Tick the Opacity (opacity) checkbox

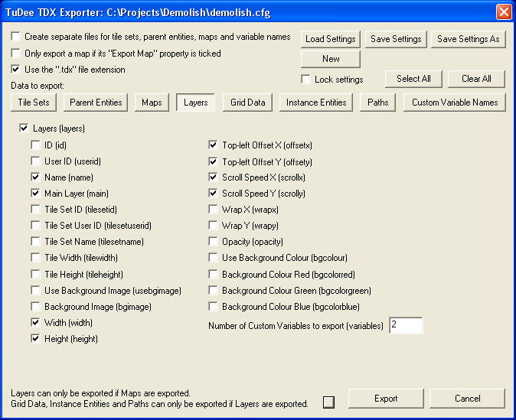[213, 242]
